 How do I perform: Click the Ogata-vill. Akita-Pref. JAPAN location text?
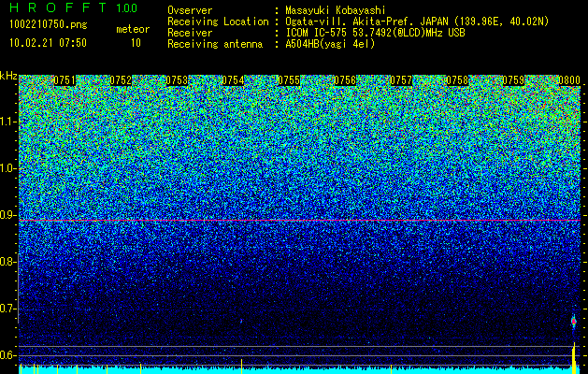pos(417,22)
